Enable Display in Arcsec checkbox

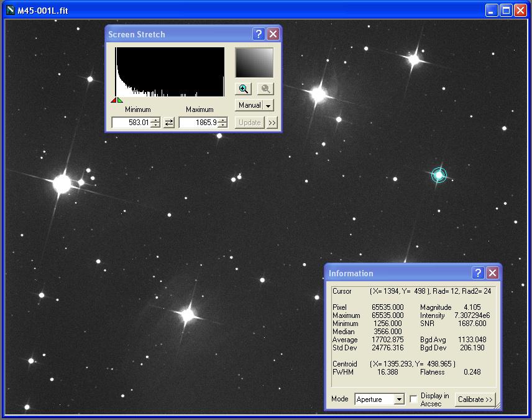click(413, 399)
